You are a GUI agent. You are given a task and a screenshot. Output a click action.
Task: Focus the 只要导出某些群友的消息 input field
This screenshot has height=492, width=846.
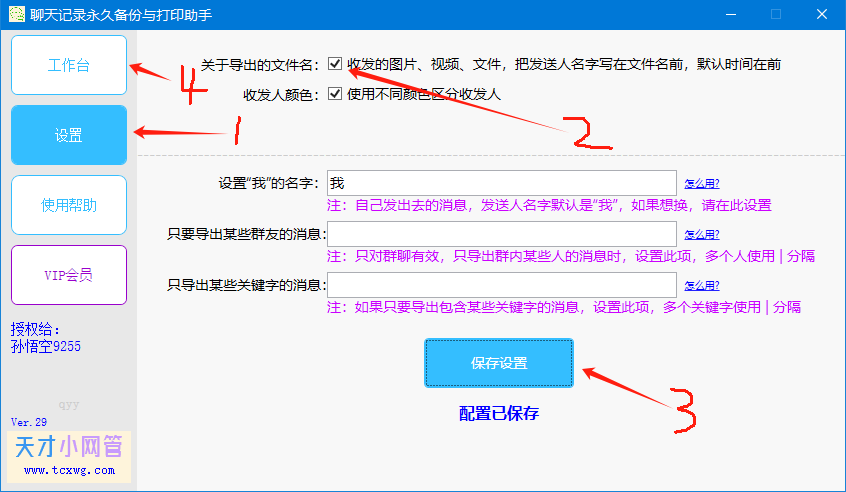pyautogui.click(x=502, y=234)
